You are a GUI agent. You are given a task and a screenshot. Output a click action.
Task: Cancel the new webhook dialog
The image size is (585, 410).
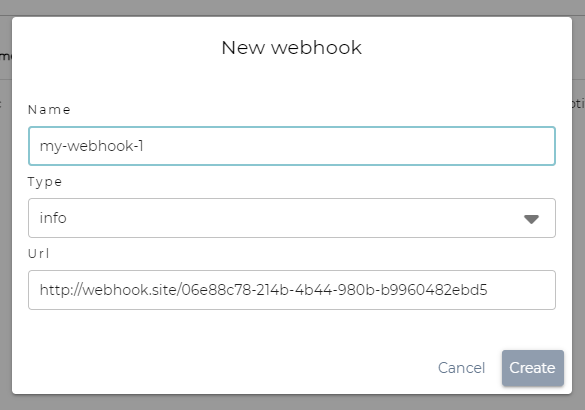(x=461, y=368)
